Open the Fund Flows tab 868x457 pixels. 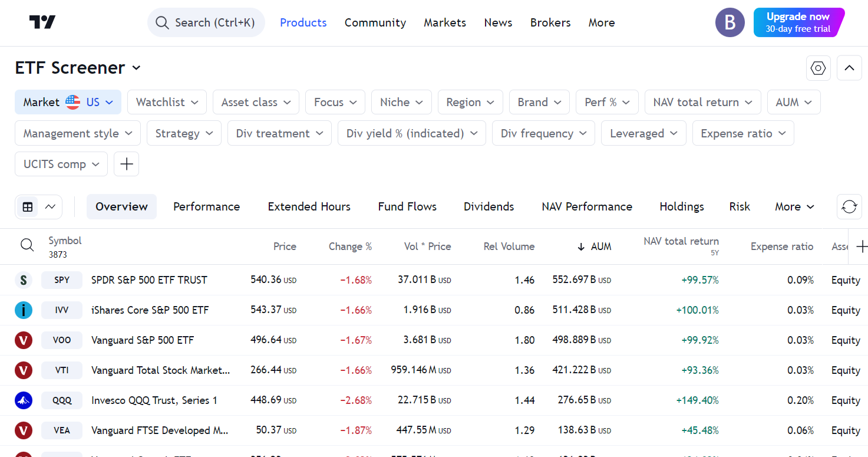click(407, 207)
